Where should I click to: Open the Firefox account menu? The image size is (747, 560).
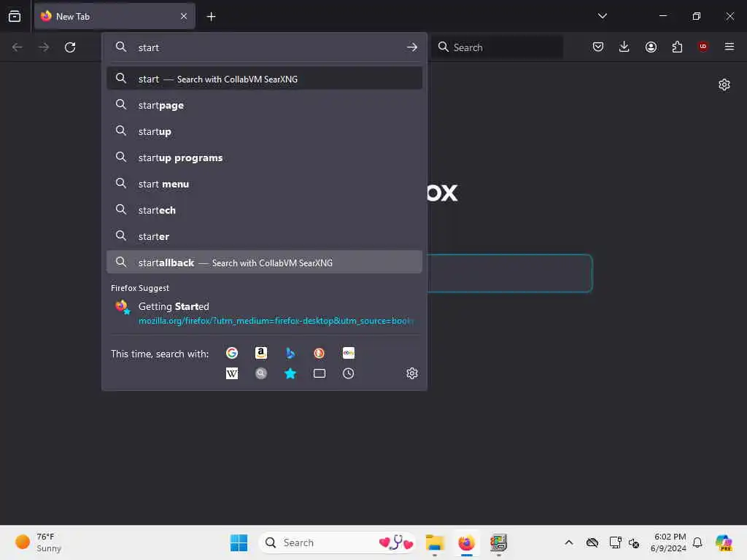[x=651, y=47]
